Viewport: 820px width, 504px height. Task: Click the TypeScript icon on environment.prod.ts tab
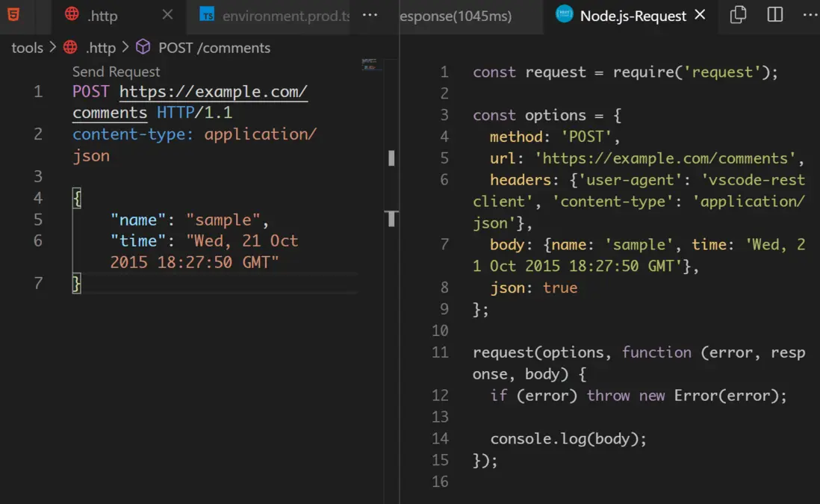(x=207, y=15)
